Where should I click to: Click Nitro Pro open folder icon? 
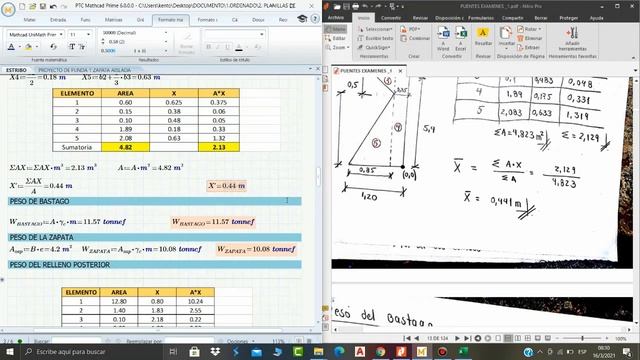click(337, 7)
